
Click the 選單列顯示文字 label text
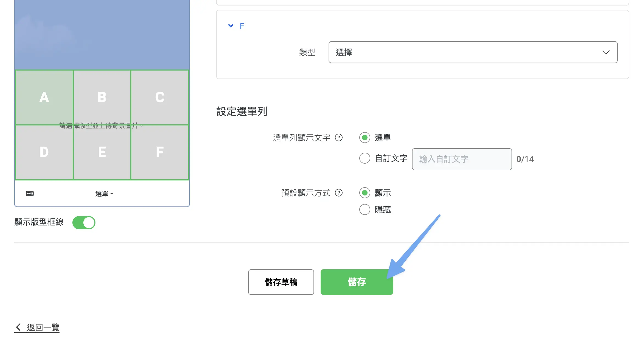coord(301,138)
